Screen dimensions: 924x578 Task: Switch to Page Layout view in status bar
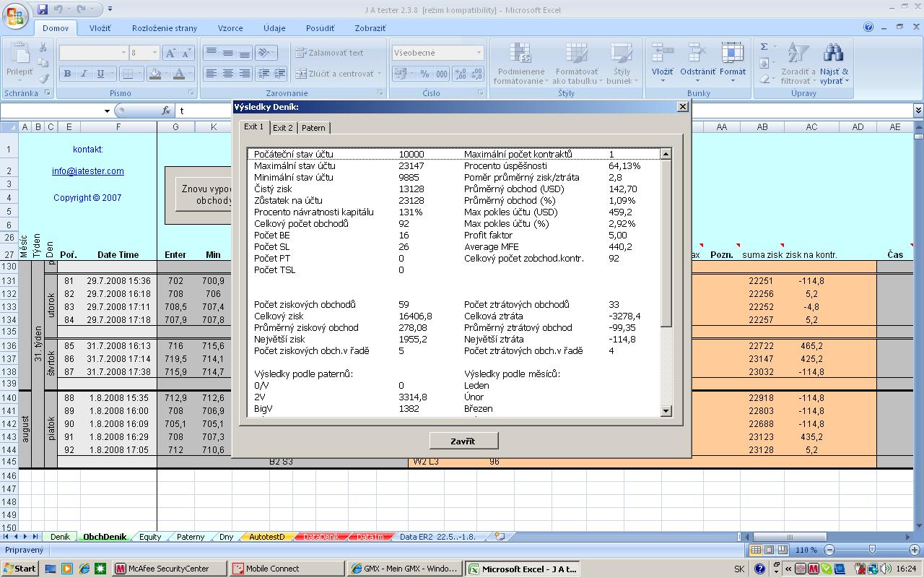click(x=768, y=550)
